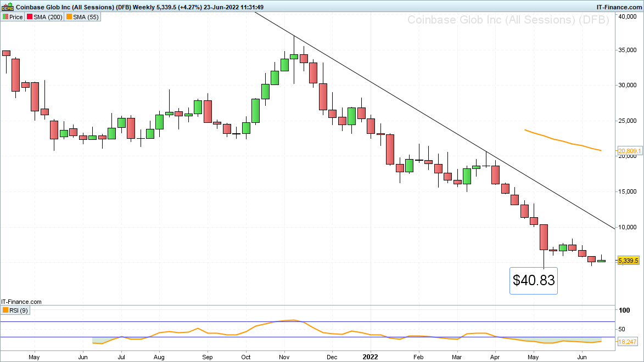Click the orange SMA (55) color swatch
Image resolution: width=644 pixels, height=362 pixels.
pos(69,17)
